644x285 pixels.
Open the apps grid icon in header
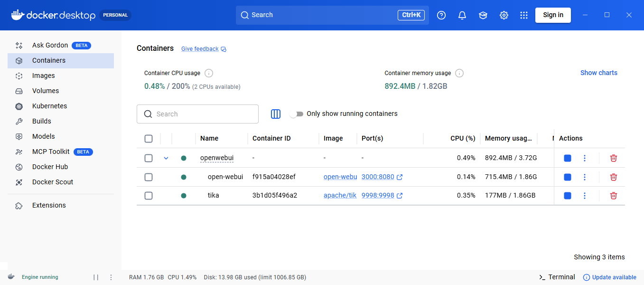tap(524, 15)
